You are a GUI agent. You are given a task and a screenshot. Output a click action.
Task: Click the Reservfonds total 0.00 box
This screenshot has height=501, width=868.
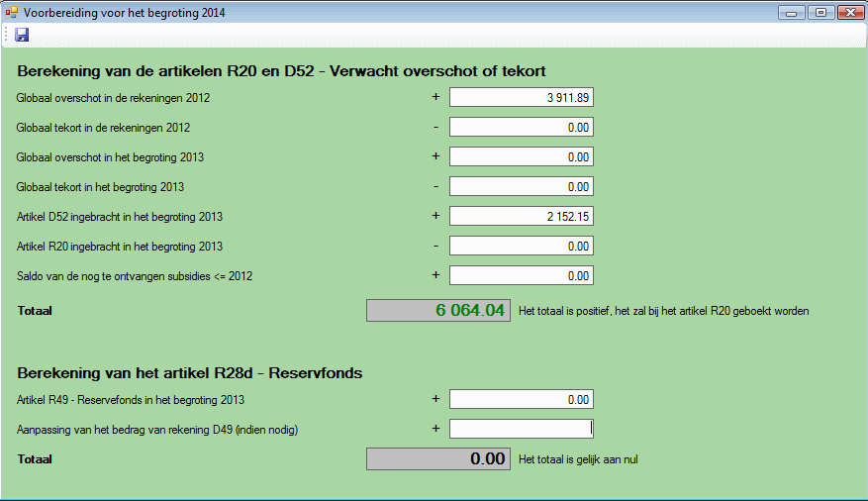pyautogui.click(x=438, y=459)
